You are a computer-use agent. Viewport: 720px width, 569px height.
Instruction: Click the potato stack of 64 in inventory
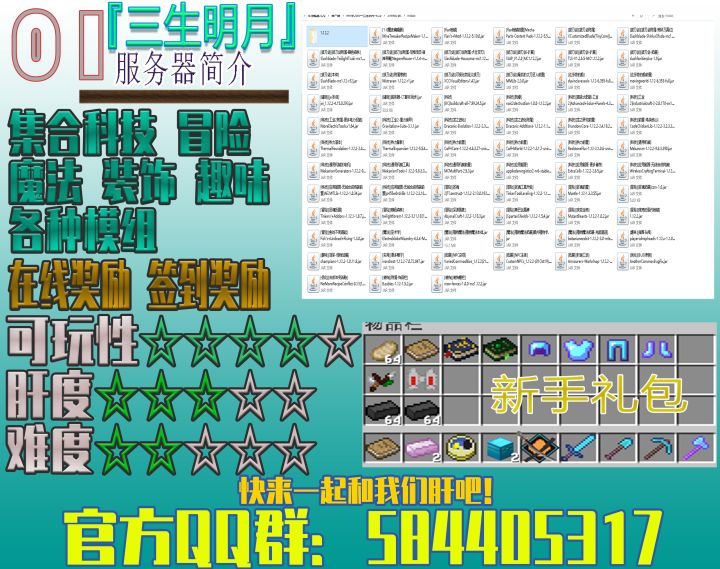coord(383,350)
